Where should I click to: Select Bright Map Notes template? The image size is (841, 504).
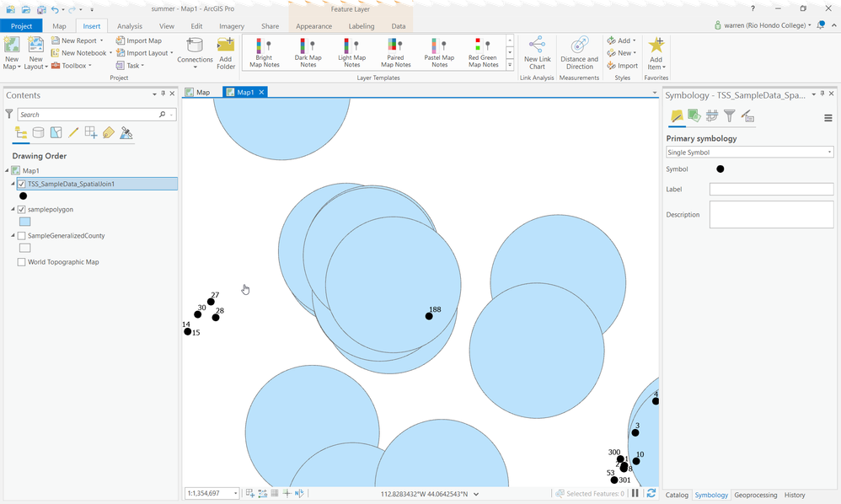264,53
